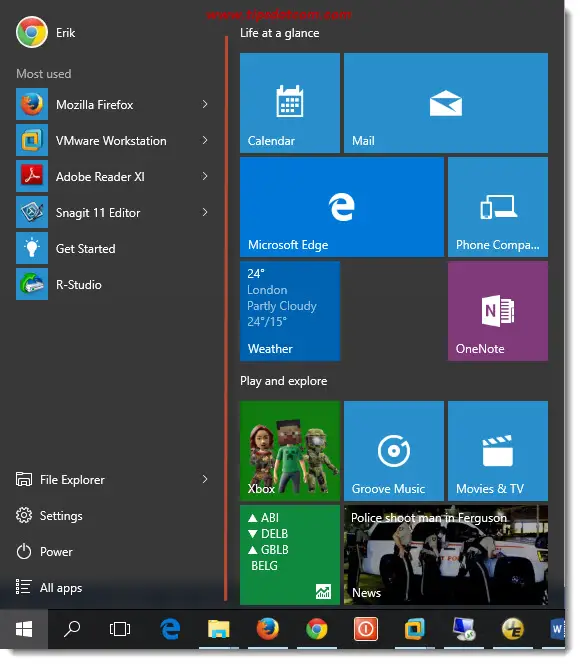
Task: Launch the OneNote tile
Action: (498, 311)
